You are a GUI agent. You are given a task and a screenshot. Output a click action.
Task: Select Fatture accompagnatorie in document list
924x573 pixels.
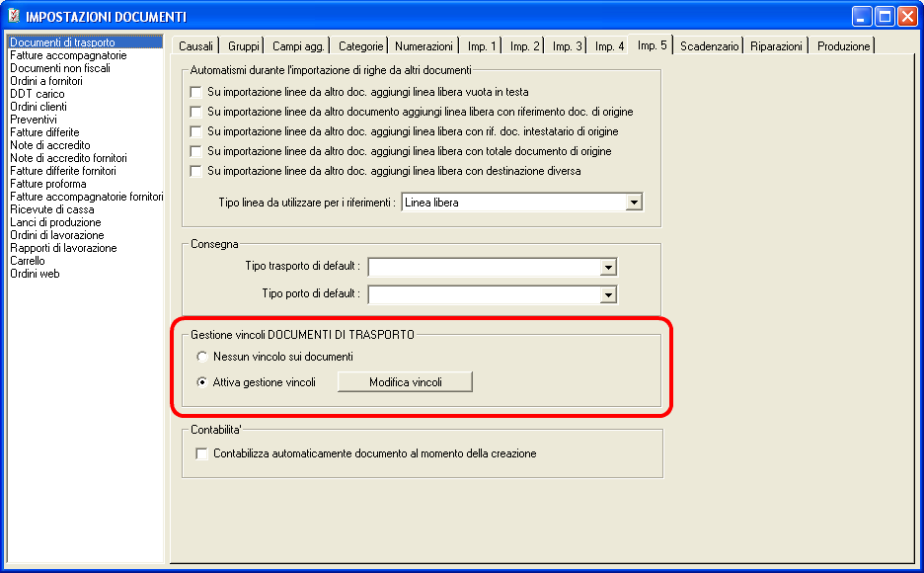click(86, 55)
